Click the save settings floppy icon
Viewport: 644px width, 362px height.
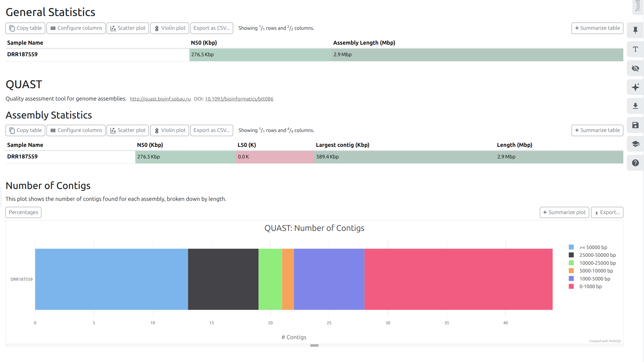point(635,125)
